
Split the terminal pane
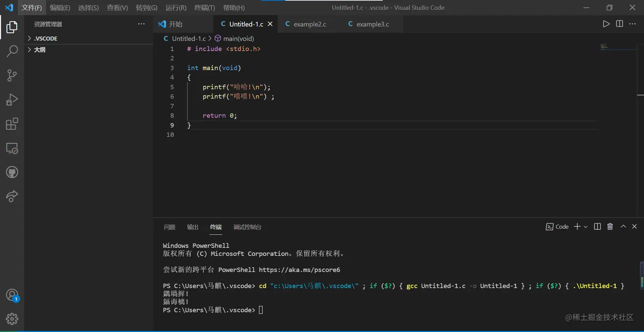(x=597, y=226)
